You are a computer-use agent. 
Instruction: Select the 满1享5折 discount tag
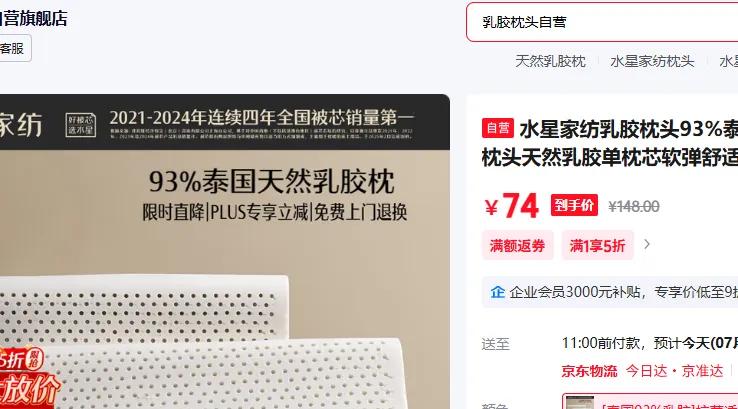597,245
